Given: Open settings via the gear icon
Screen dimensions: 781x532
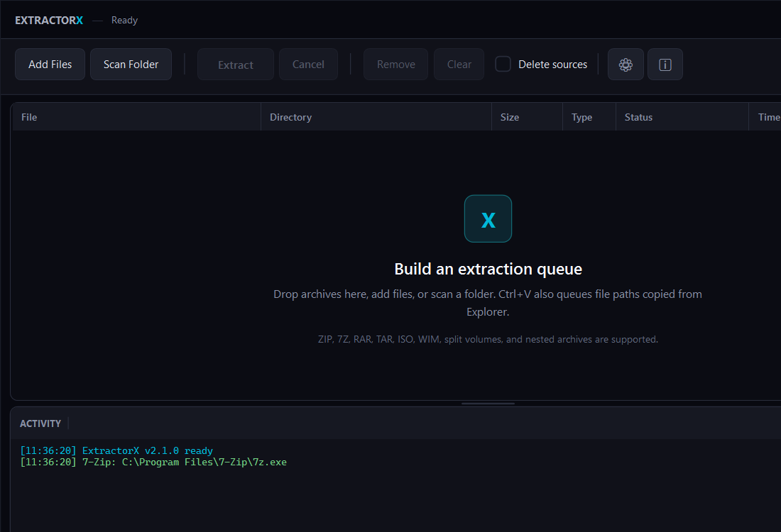Looking at the screenshot, I should coord(626,64).
